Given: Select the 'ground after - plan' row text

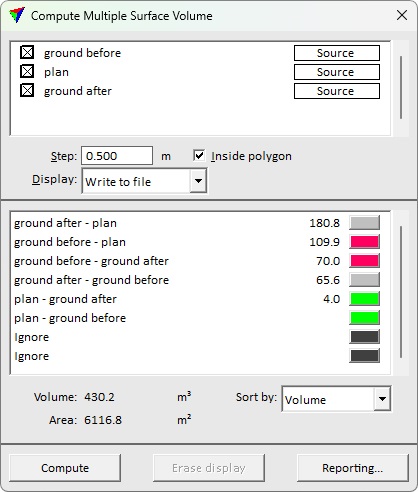Looking at the screenshot, I should (65, 223).
